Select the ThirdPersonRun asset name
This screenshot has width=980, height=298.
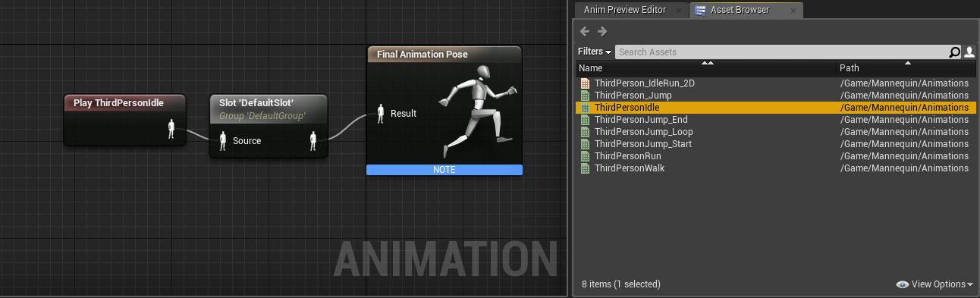(628, 156)
